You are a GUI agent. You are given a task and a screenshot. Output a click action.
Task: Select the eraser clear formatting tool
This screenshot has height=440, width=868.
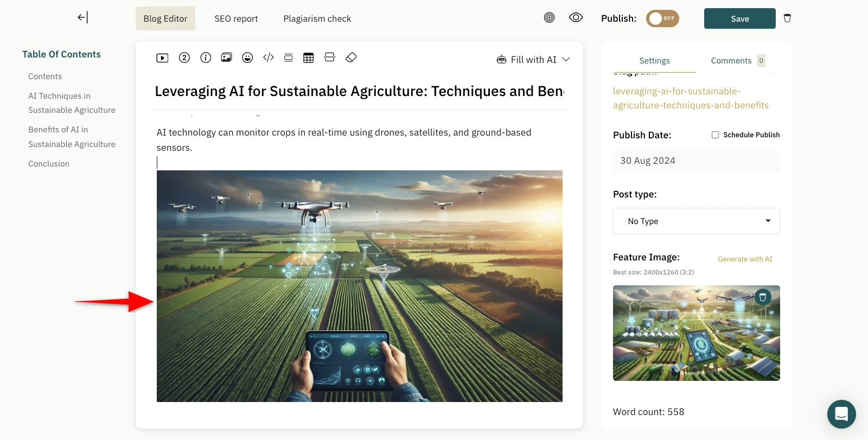click(x=351, y=58)
